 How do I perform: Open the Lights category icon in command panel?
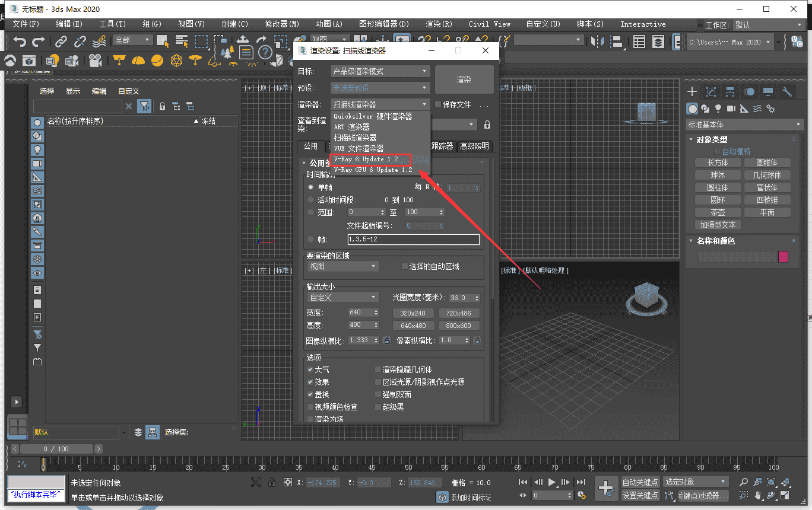coord(718,109)
